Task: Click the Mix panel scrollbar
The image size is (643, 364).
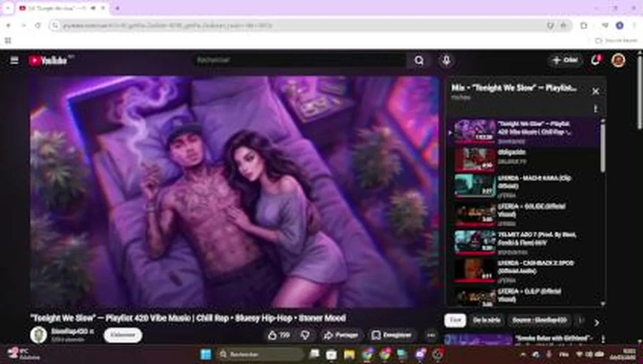Action: tap(603, 148)
